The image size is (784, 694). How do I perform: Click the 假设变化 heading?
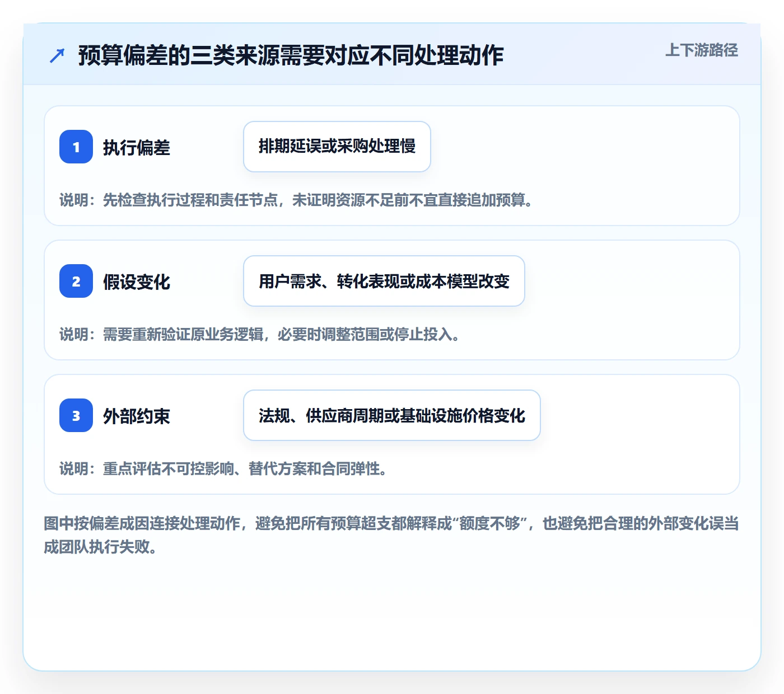(x=137, y=282)
